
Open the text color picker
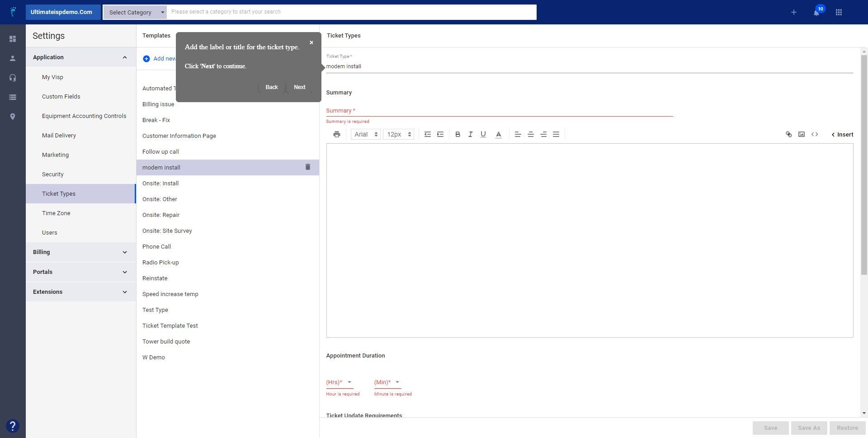click(x=499, y=134)
